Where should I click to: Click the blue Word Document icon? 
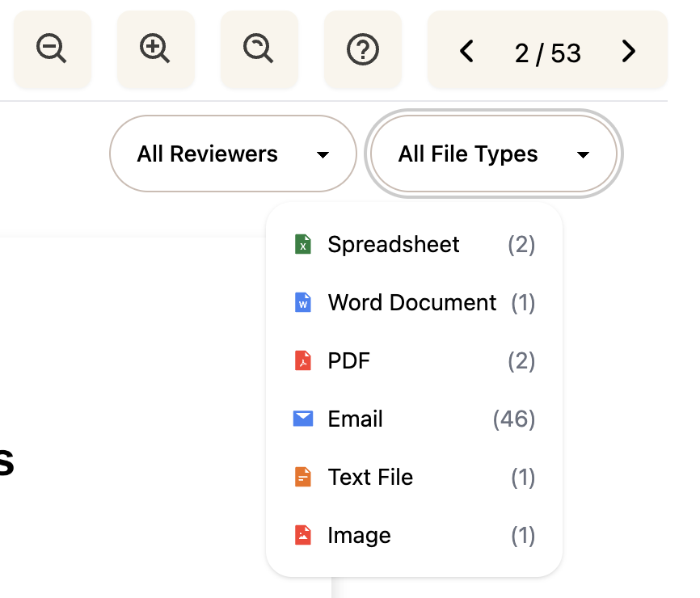[303, 302]
